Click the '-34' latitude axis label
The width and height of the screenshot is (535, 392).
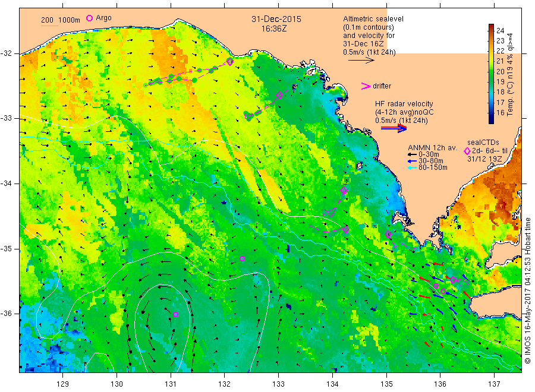pos(6,184)
